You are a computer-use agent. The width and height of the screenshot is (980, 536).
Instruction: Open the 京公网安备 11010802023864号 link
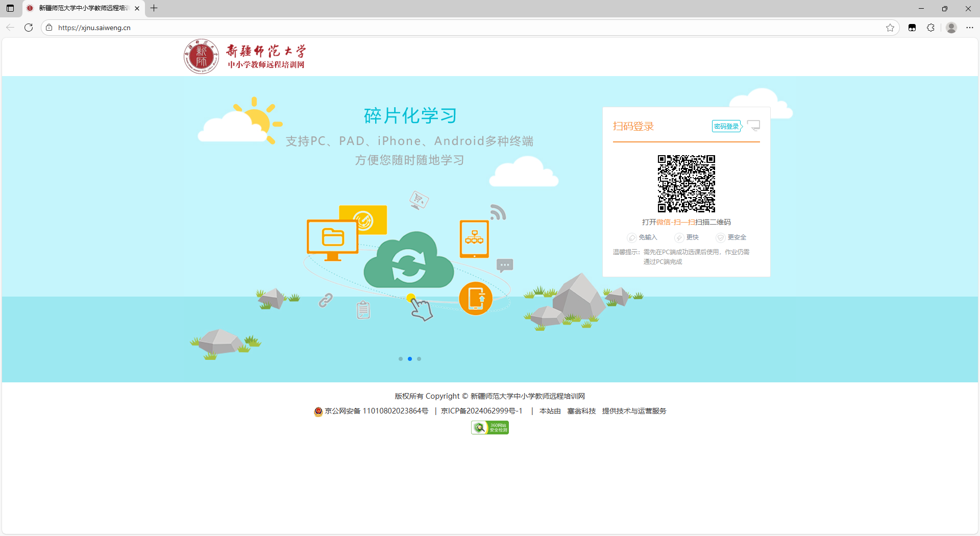point(376,411)
